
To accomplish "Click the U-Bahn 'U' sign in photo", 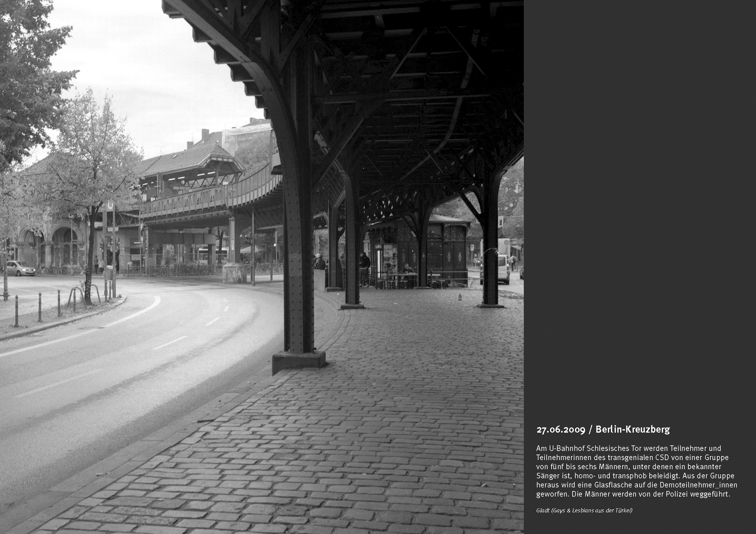I will tap(110, 206).
